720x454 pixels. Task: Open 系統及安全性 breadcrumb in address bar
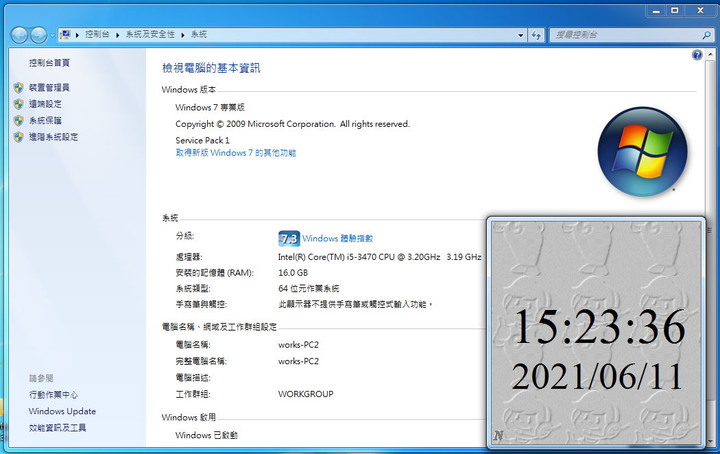[x=150, y=34]
